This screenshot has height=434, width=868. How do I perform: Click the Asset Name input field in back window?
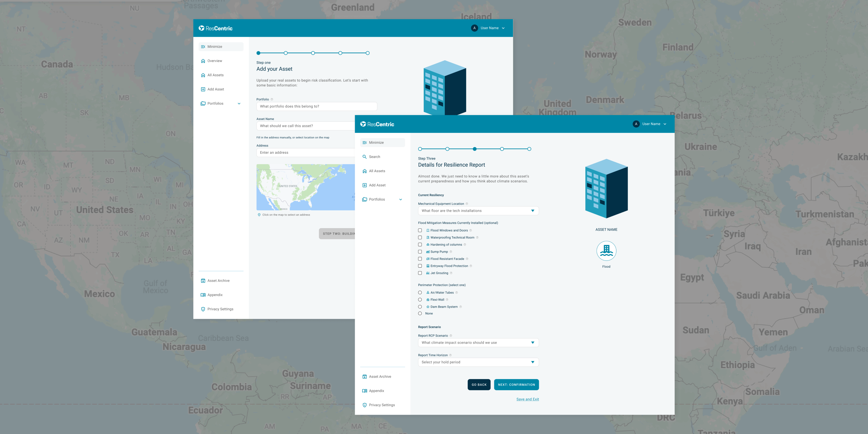(x=306, y=126)
